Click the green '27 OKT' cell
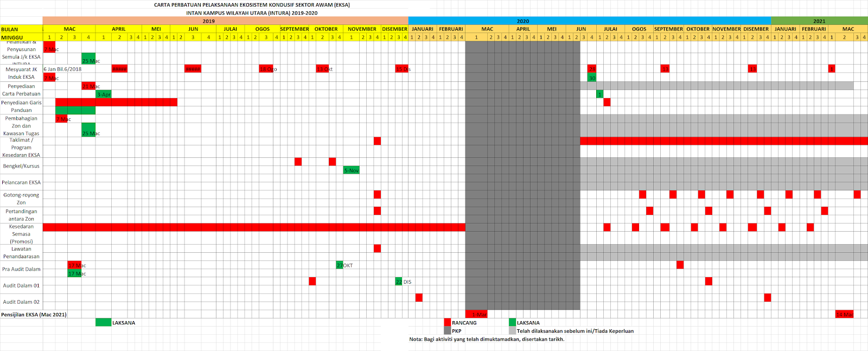Image resolution: width=868 pixels, height=351 pixels. 340,265
